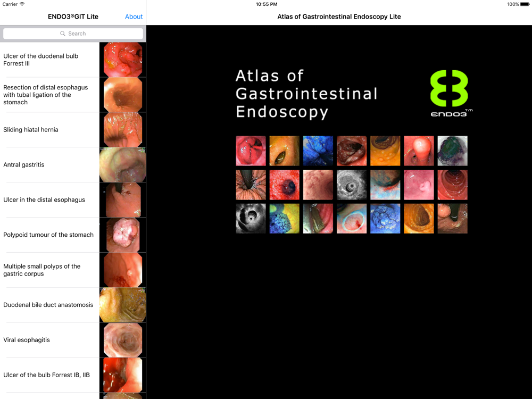Image resolution: width=532 pixels, height=399 pixels.
Task: Open bile duct anastomosis thumbnail
Action: click(x=123, y=305)
